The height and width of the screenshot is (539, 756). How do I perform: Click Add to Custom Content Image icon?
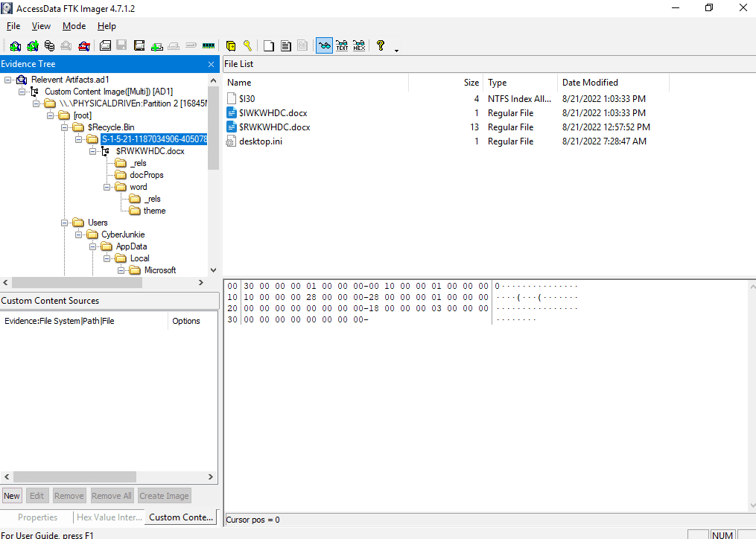pos(156,46)
